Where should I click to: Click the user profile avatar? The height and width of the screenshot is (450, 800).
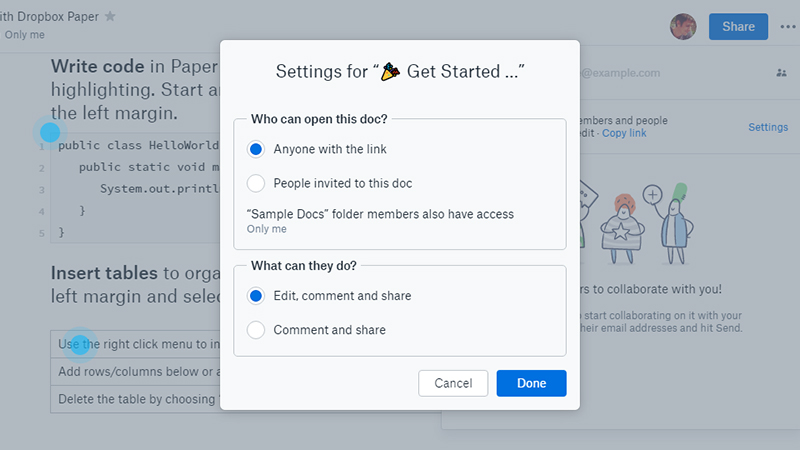(683, 27)
